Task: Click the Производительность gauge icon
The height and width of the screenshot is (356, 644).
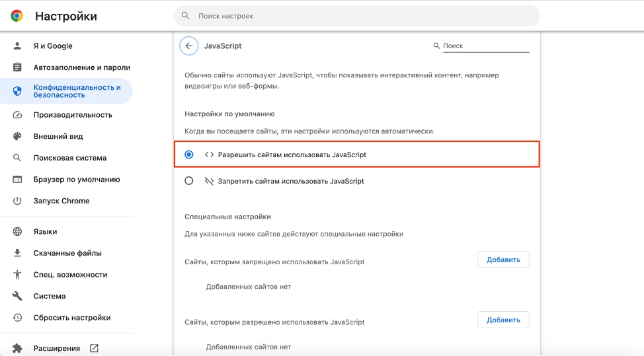Action: pyautogui.click(x=18, y=115)
